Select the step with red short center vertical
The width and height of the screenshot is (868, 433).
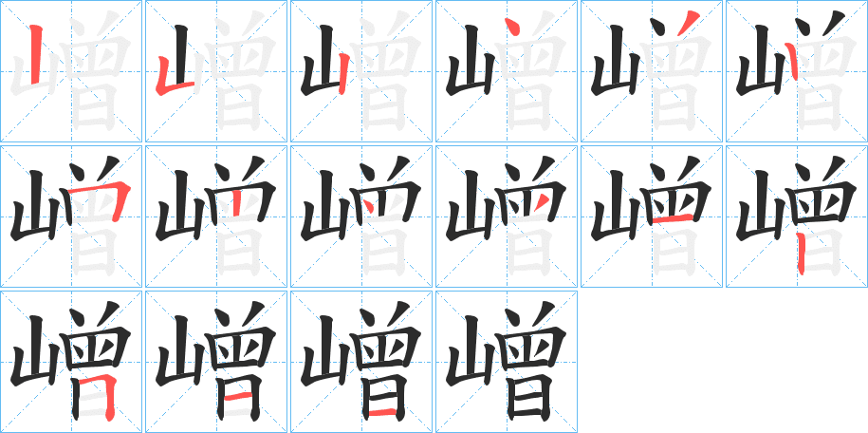click(x=216, y=216)
